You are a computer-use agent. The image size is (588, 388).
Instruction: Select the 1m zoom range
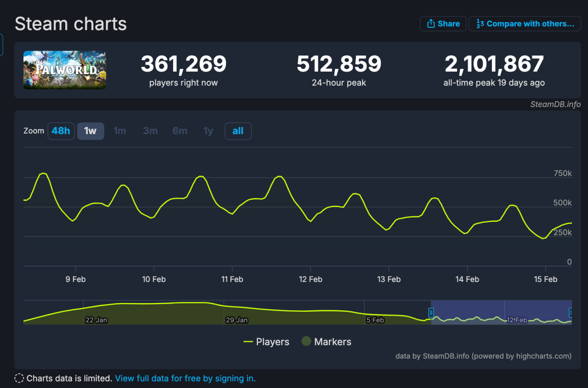[120, 131]
